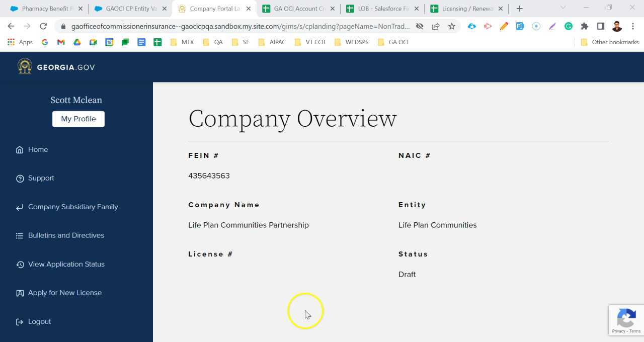Click the Chrome extensions puzzle icon

coord(585,26)
